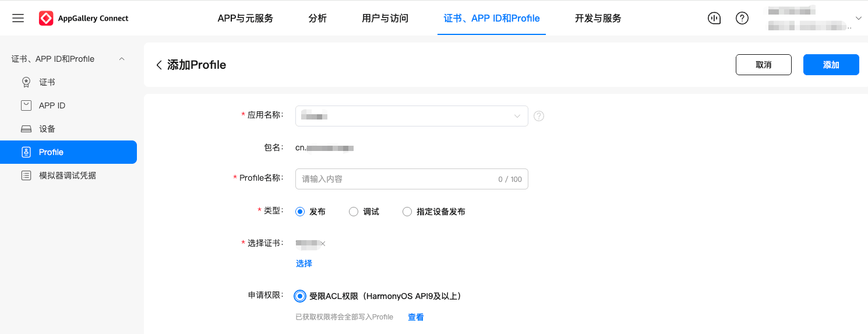Focus the Profile名称 input field

point(412,179)
